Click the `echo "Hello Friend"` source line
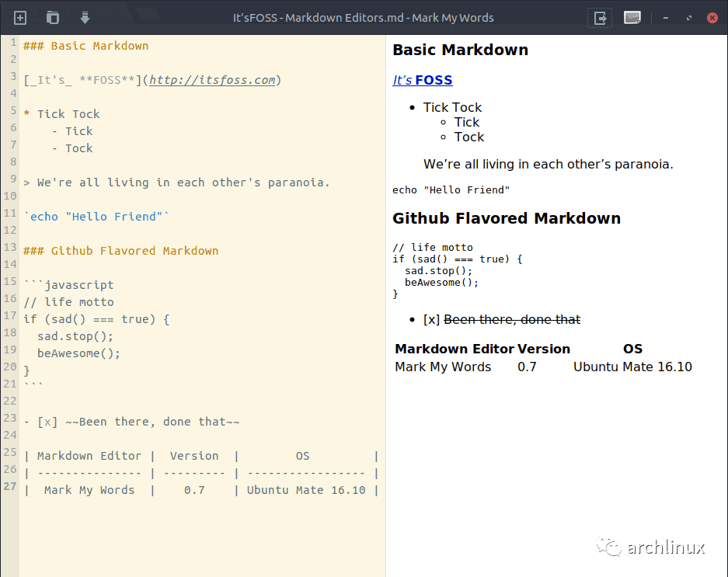The image size is (728, 577). (96, 217)
